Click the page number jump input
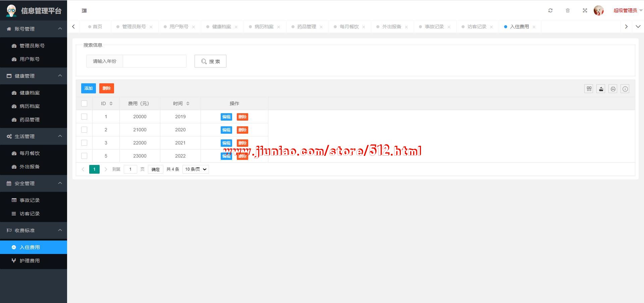The height and width of the screenshot is (303, 644). point(130,169)
